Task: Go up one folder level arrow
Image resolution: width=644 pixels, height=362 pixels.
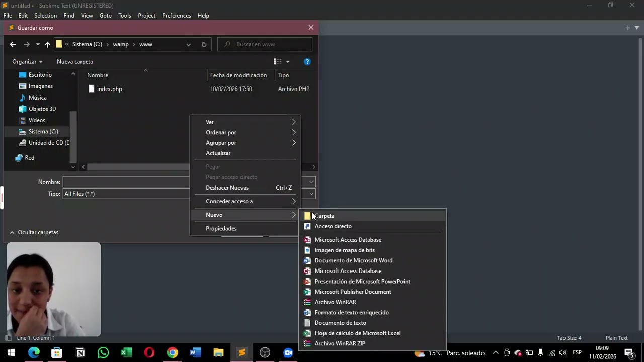Action: tap(47, 44)
